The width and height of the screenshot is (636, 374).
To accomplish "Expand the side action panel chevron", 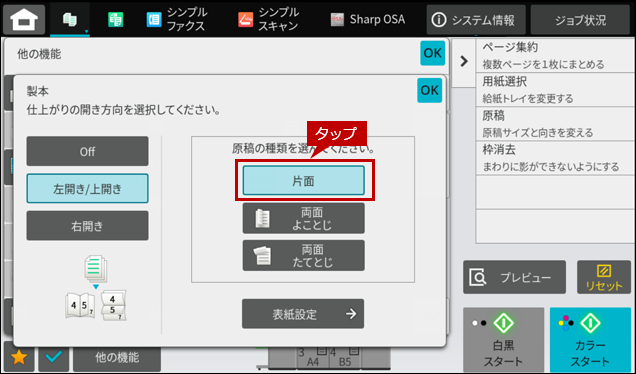I will [464, 61].
